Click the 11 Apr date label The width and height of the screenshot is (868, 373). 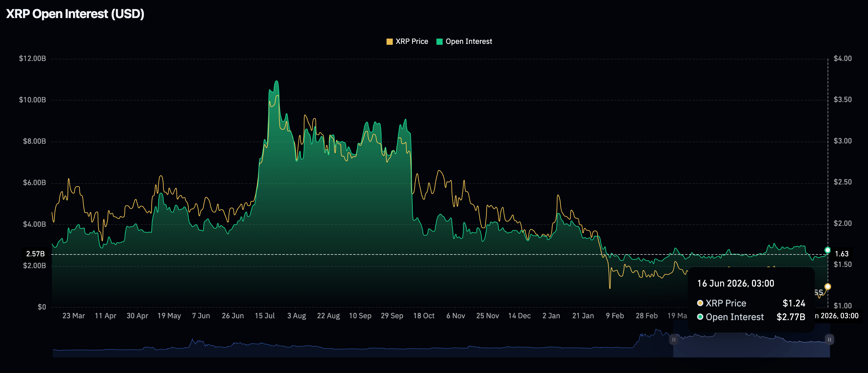coord(105,316)
